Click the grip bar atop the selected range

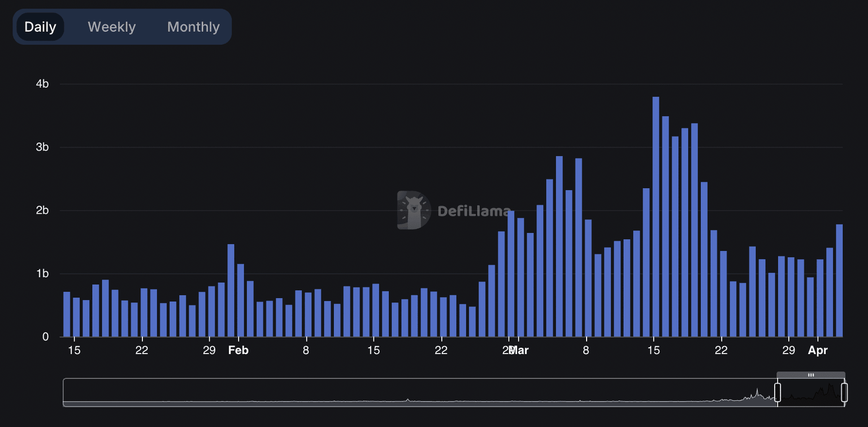click(x=811, y=375)
